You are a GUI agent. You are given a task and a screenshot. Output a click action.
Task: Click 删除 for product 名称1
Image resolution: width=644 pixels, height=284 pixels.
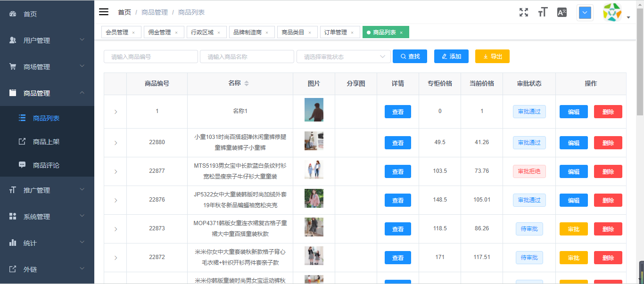click(x=608, y=112)
